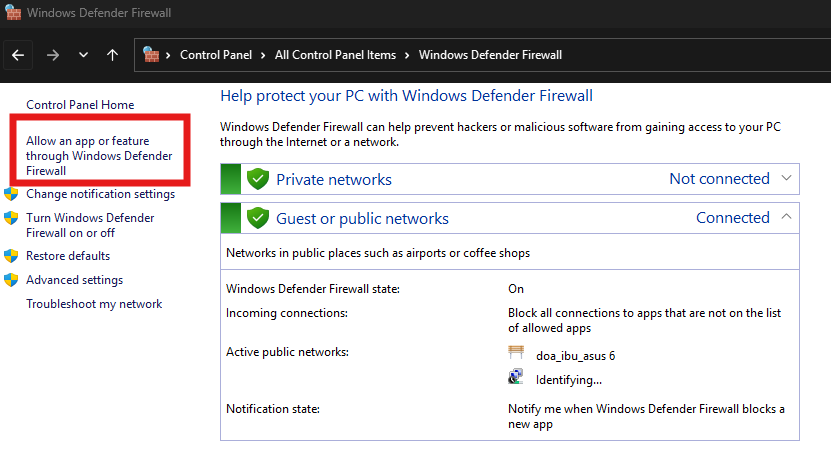
Task: Open the recent locations dropdown arrow
Action: 83,55
